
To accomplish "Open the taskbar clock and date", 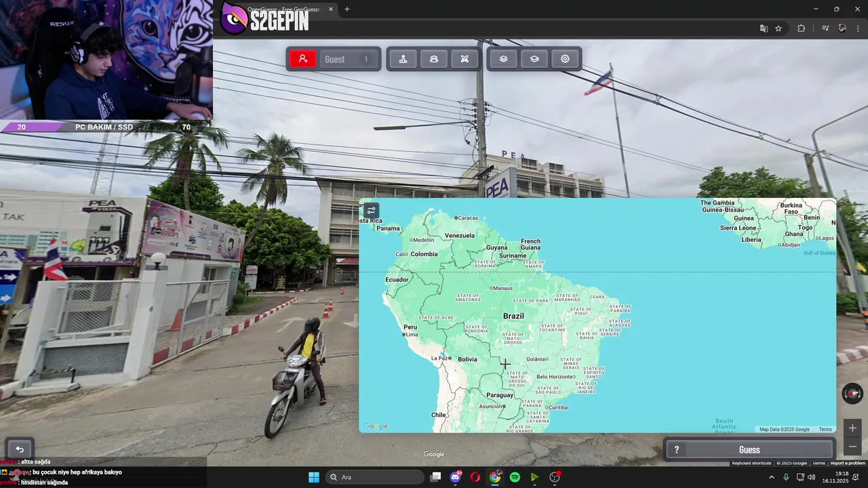I will pyautogui.click(x=836, y=477).
